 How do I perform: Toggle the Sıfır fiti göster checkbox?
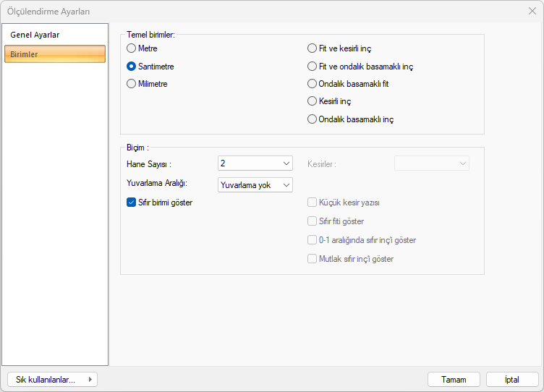pyautogui.click(x=313, y=221)
